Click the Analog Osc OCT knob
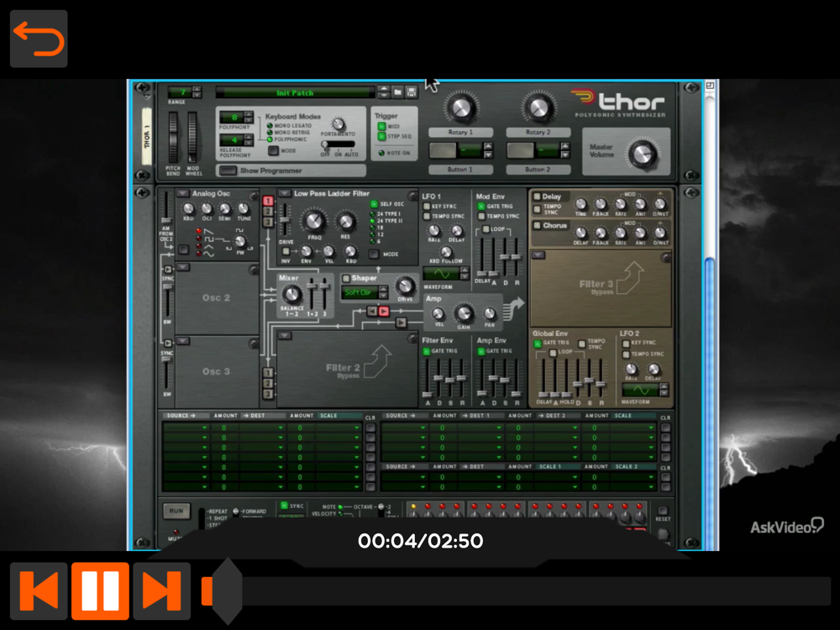The height and width of the screenshot is (630, 840). coord(207,208)
